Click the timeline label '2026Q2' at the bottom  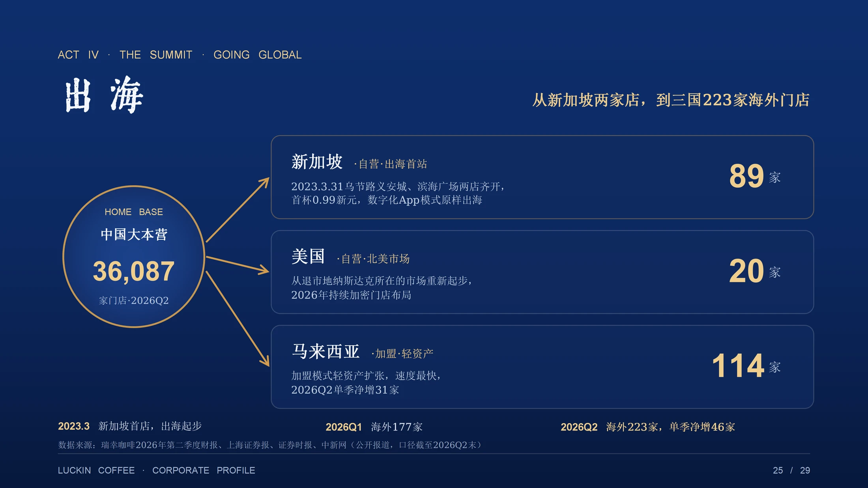point(579,427)
